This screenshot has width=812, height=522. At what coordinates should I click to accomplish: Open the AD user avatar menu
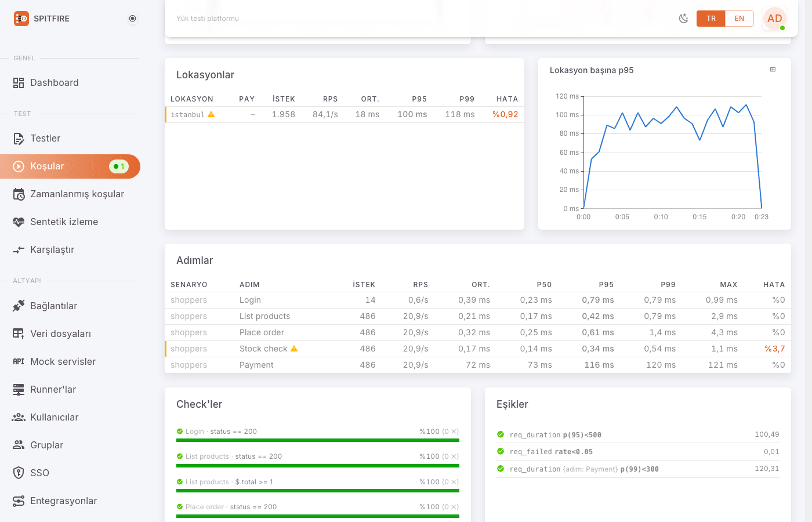pos(775,19)
